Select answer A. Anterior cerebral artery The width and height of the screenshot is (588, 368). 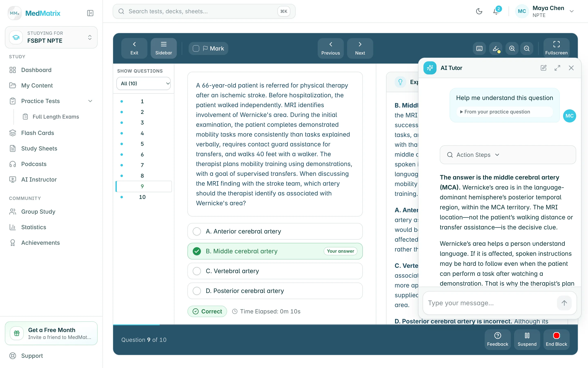coord(275,231)
